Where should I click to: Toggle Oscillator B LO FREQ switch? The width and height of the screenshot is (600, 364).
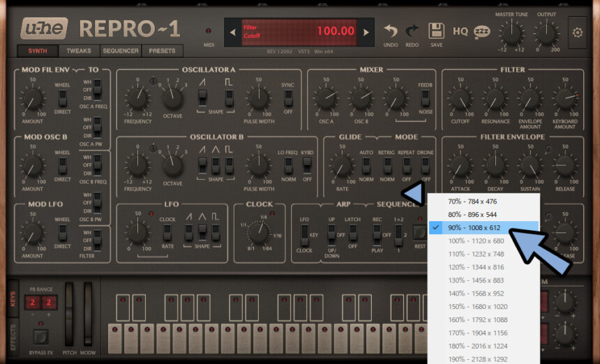tap(288, 165)
